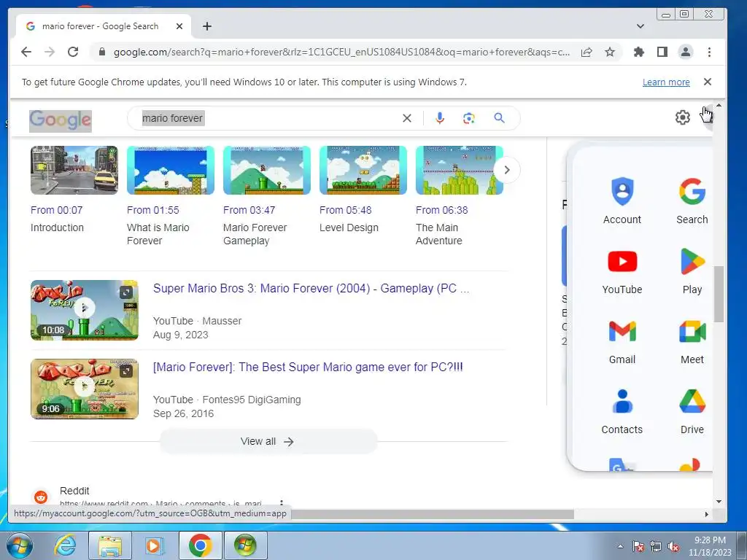Open the Reddit result options menu
The height and width of the screenshot is (560, 747).
282,503
